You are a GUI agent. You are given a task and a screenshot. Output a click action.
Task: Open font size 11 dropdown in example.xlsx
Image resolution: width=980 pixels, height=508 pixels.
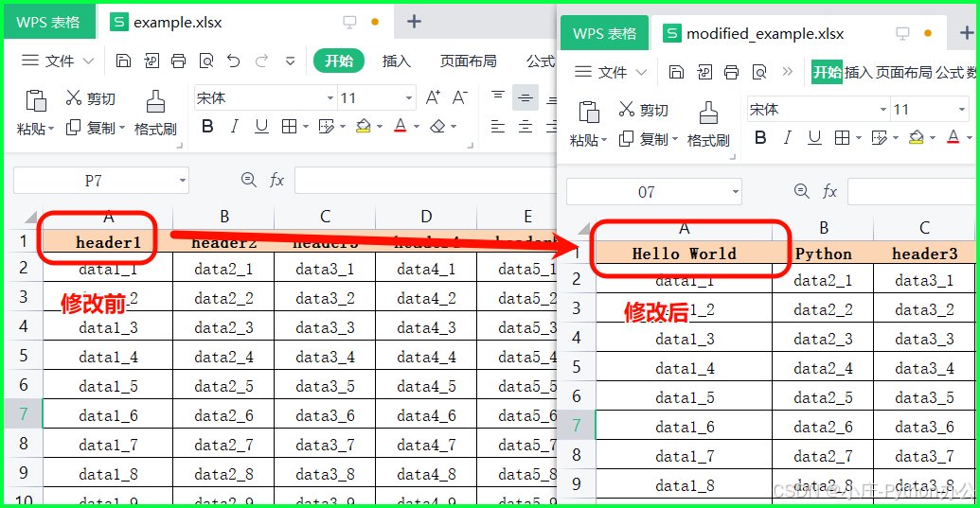[x=409, y=98]
